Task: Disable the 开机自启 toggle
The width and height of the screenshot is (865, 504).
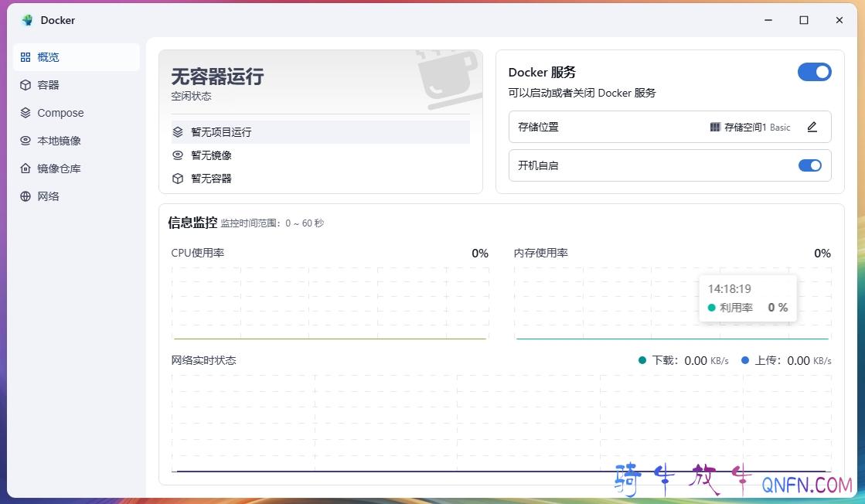Action: coord(809,165)
